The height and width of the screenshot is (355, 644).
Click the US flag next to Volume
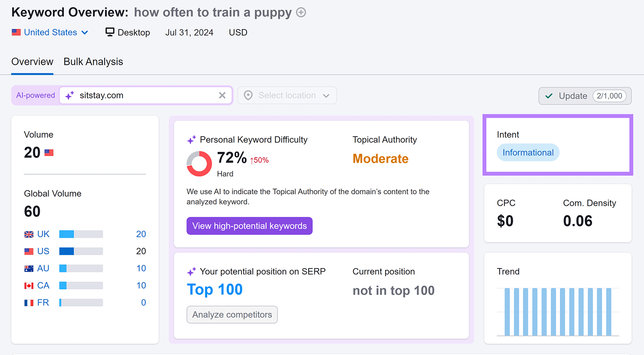tap(49, 153)
